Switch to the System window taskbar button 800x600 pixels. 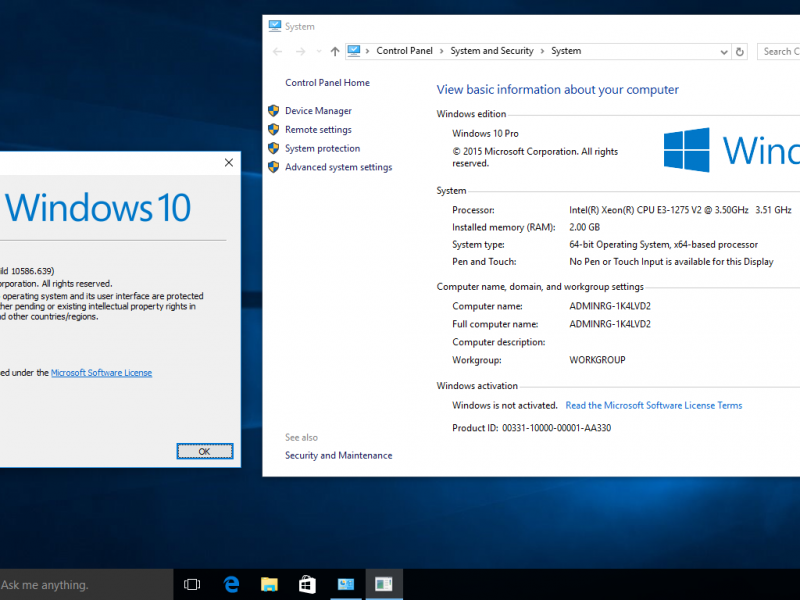346,584
